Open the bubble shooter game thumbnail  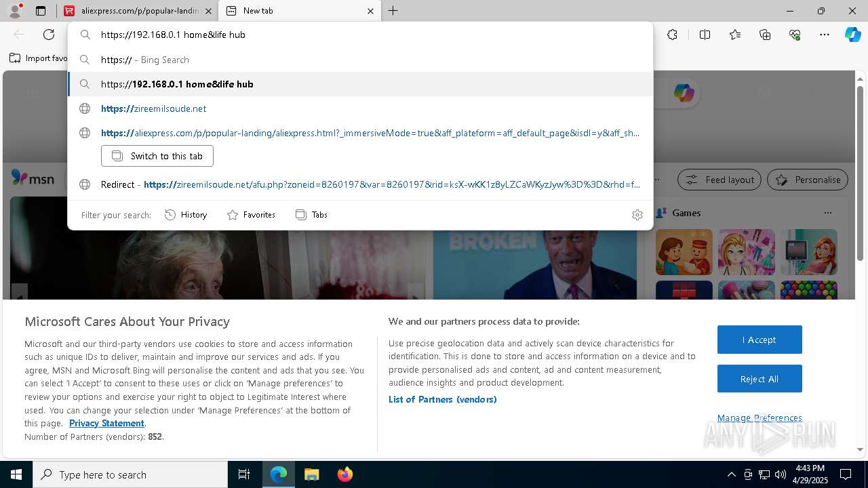click(x=809, y=290)
